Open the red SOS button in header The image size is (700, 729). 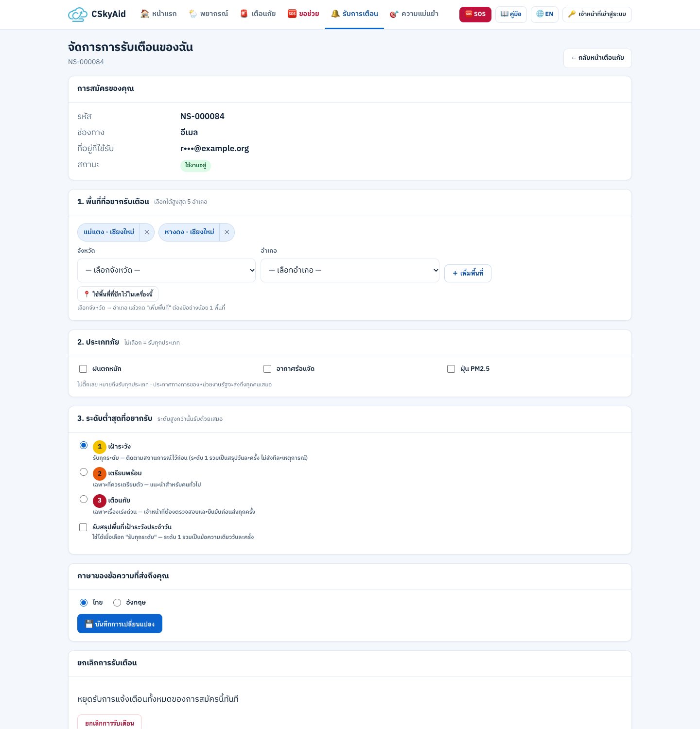click(x=475, y=14)
